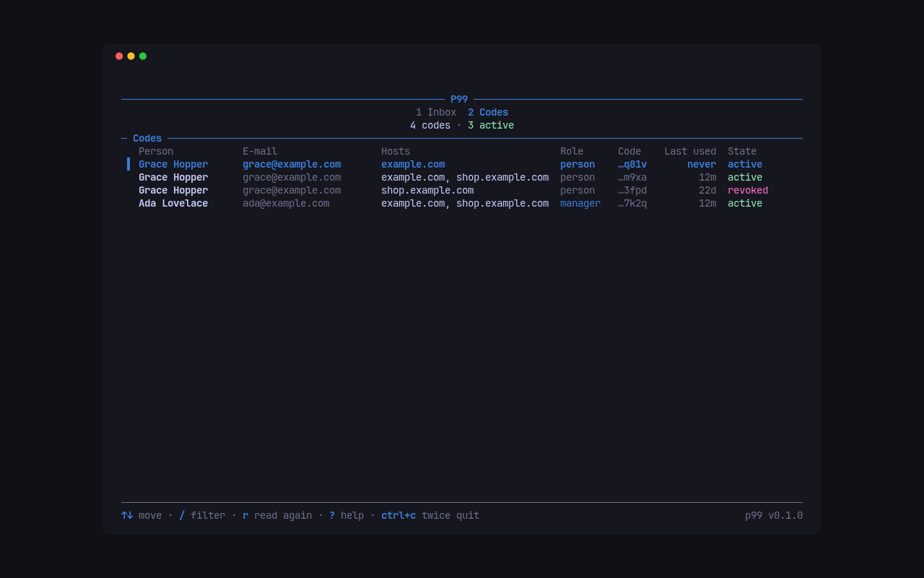Click the revoked state cell
The height and width of the screenshot is (578, 924).
(x=748, y=191)
